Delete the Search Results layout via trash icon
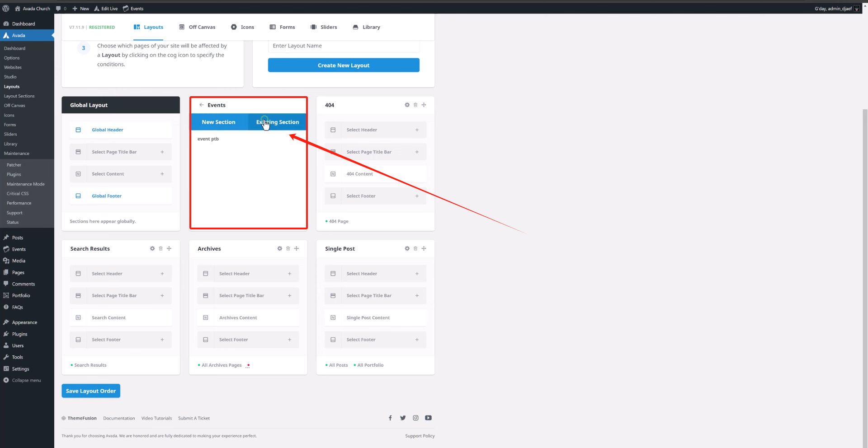This screenshot has width=868, height=448. pyautogui.click(x=161, y=248)
